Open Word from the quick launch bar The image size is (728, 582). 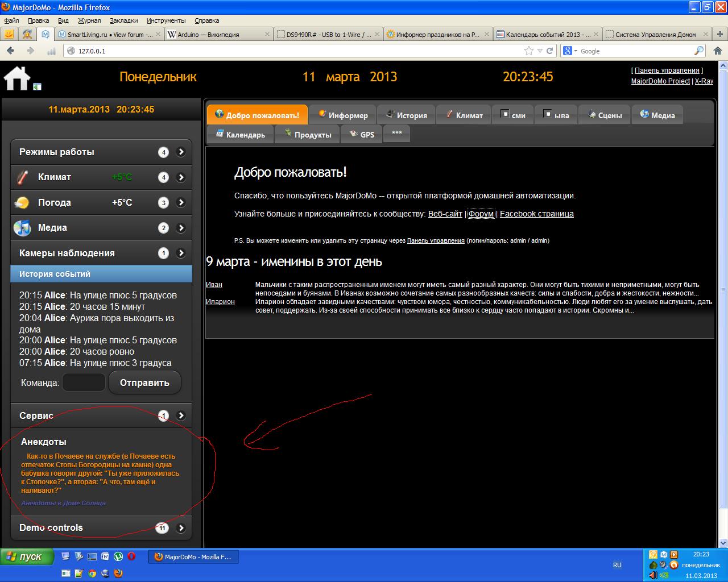105,557
